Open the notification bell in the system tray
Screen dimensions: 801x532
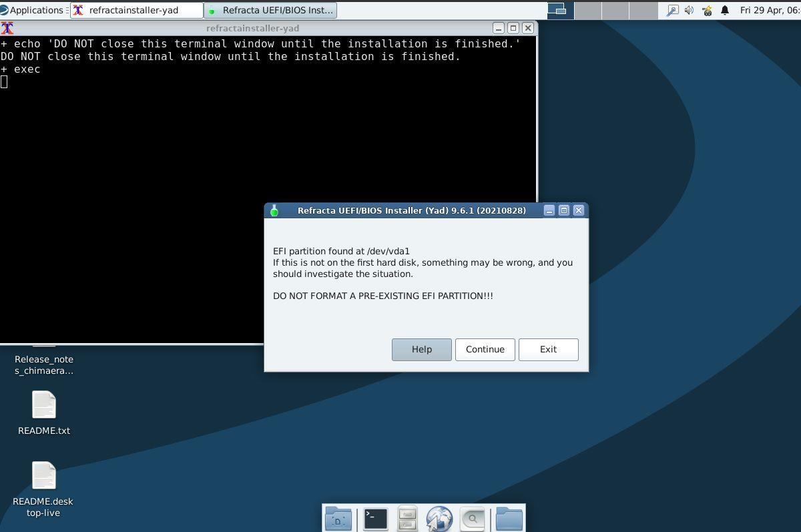[x=724, y=10]
